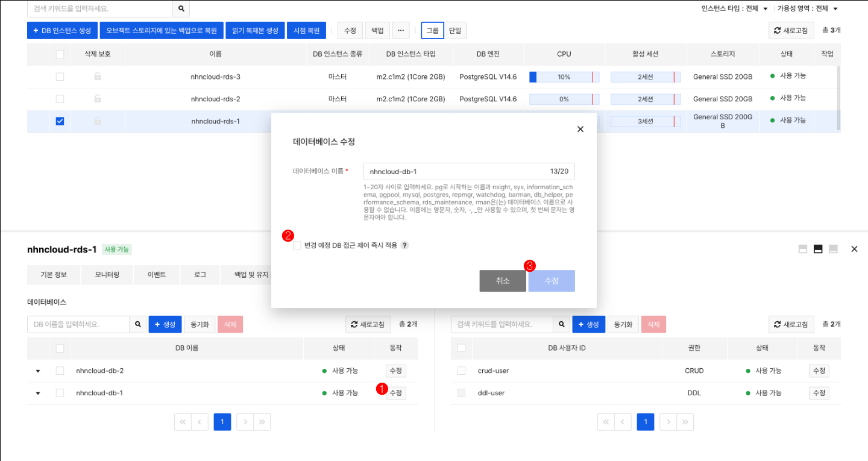Enable 변경 예정 DB 접근 제어 즉시 적용 checkbox
Image resolution: width=868 pixels, height=461 pixels.
297,245
